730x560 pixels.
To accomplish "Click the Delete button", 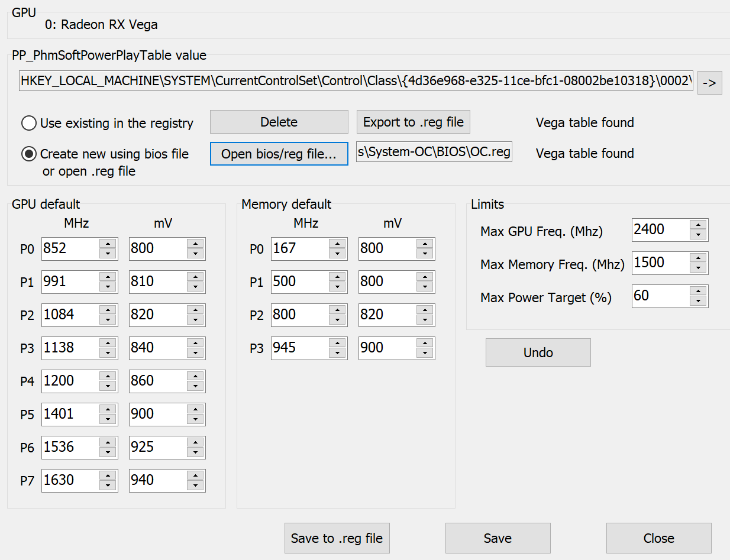I will click(279, 122).
